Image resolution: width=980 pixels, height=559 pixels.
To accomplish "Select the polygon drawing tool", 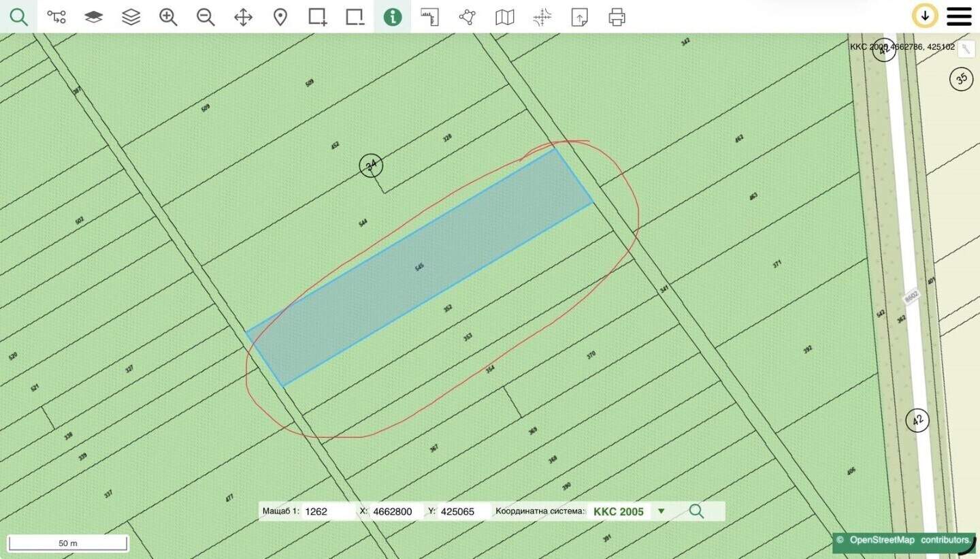I will click(468, 17).
